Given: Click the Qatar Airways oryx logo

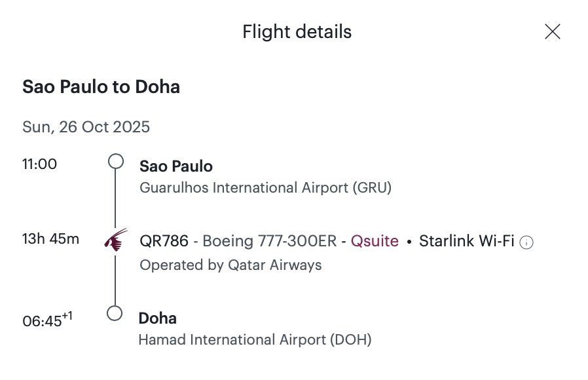Looking at the screenshot, I should (x=116, y=240).
